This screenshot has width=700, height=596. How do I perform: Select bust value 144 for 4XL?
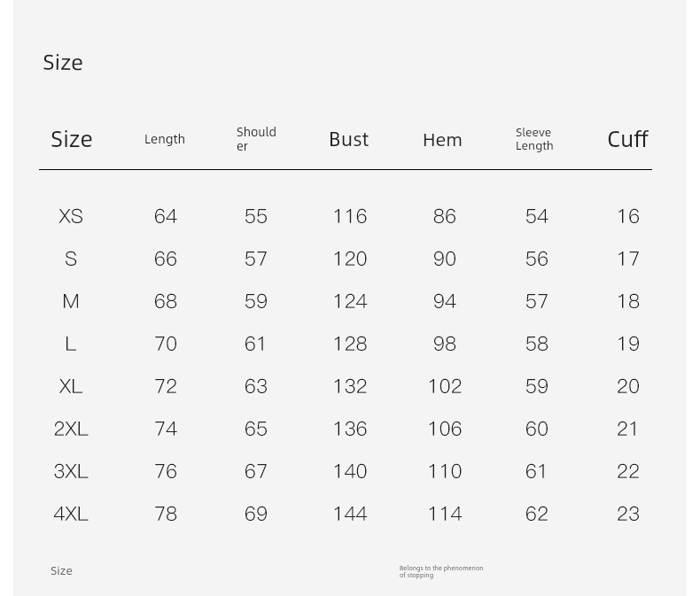click(x=351, y=514)
